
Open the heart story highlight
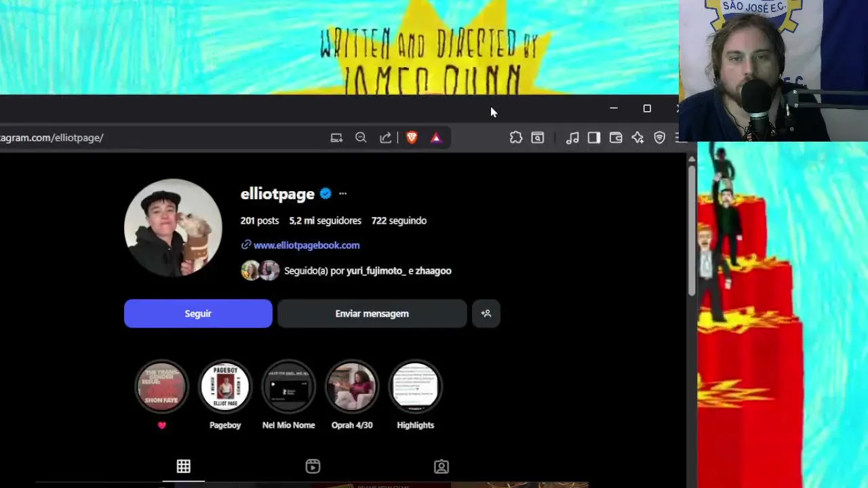coord(161,386)
